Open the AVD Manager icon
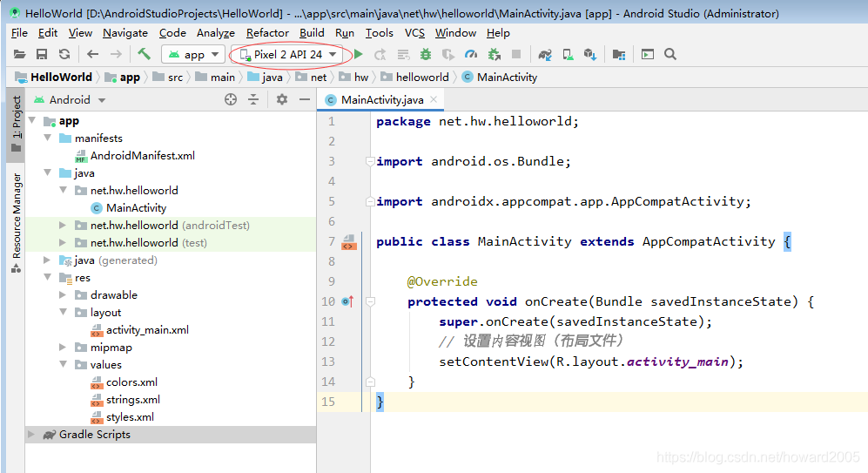 (x=568, y=54)
